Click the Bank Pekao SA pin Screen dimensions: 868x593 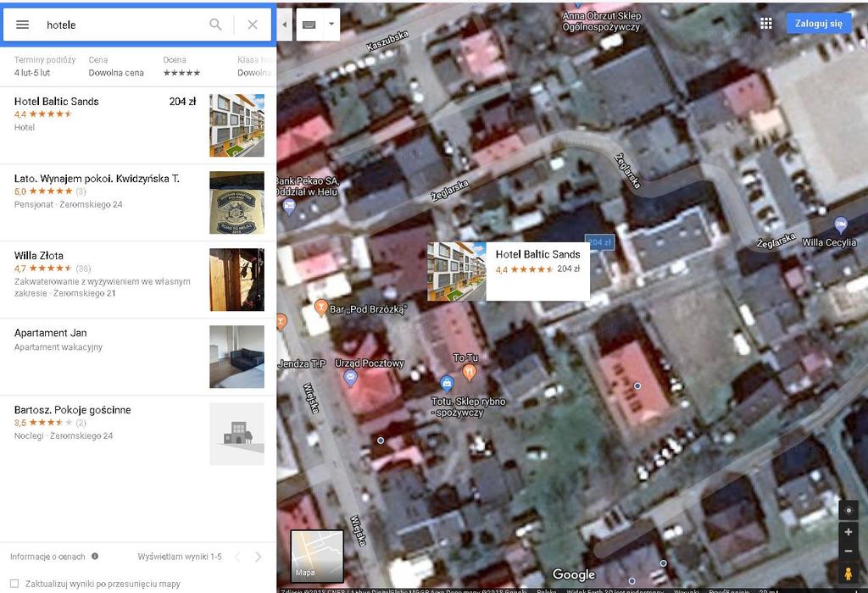(289, 207)
